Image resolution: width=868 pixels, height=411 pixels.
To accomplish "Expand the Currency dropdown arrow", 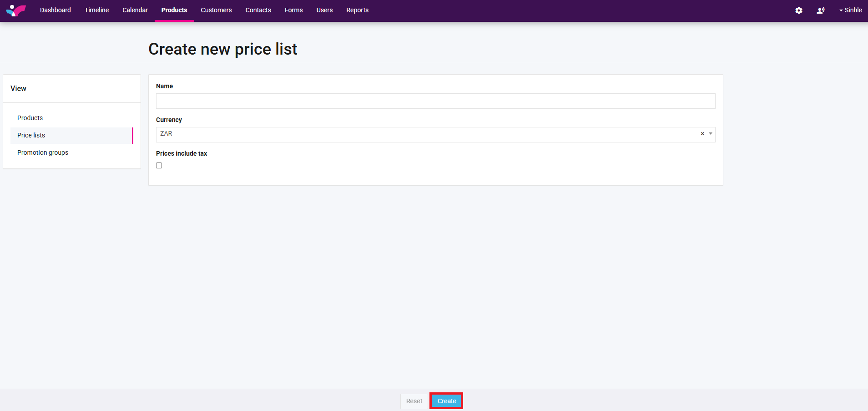I will coord(711,134).
